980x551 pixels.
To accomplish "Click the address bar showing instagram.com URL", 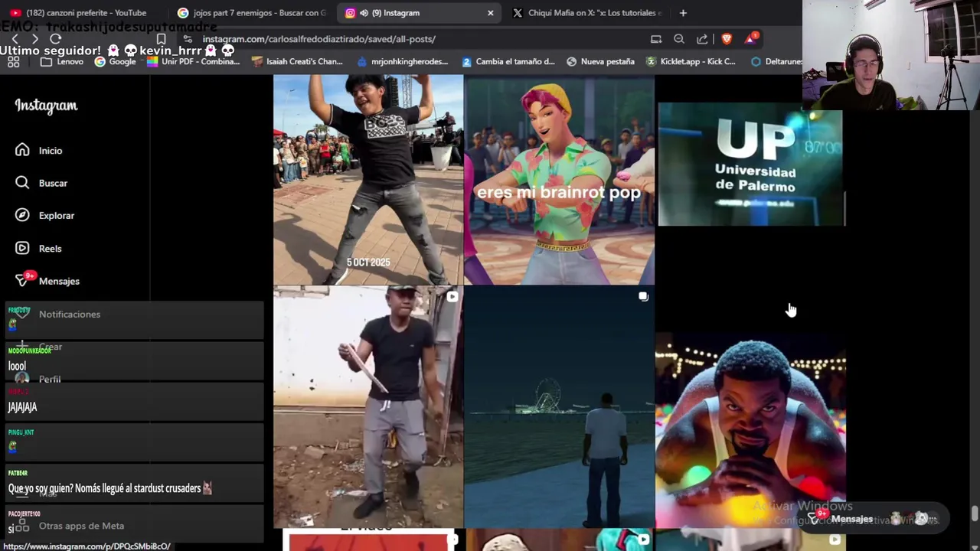I will coord(318,39).
